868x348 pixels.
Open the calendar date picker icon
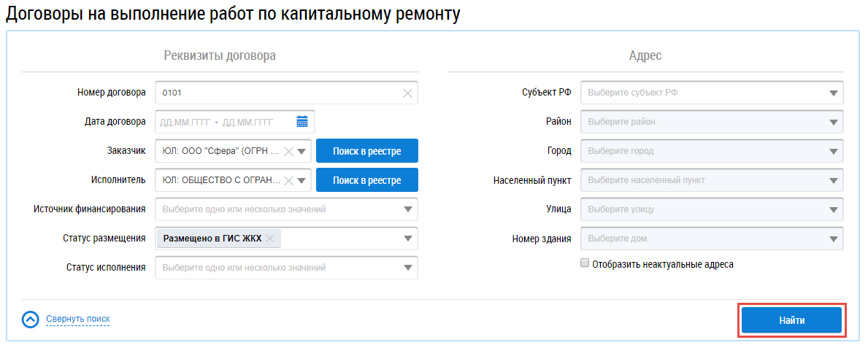302,122
